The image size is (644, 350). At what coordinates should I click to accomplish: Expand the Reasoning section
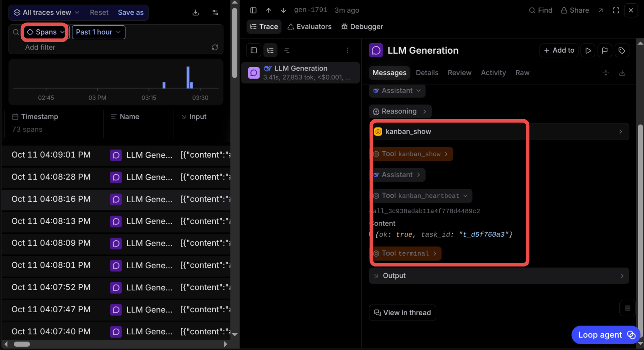click(400, 111)
